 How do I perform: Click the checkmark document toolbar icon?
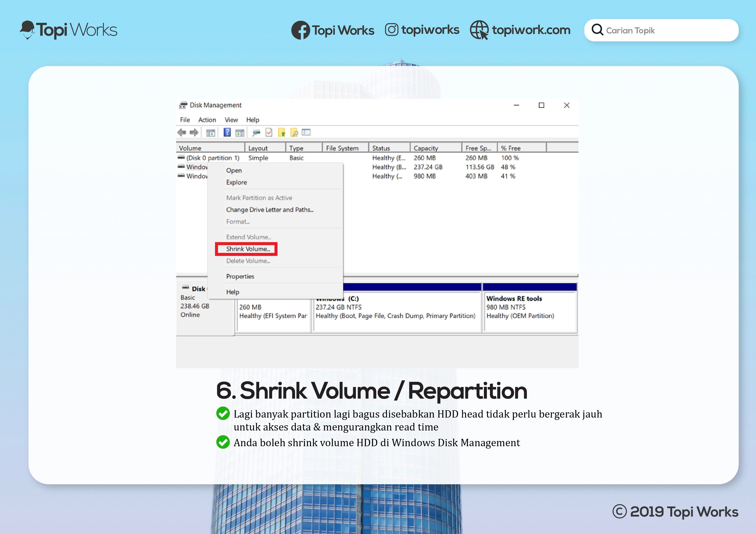[x=269, y=132]
